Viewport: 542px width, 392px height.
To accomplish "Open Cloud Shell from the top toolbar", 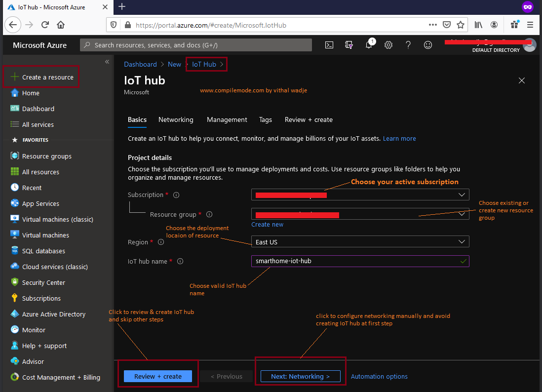I will tap(329, 44).
